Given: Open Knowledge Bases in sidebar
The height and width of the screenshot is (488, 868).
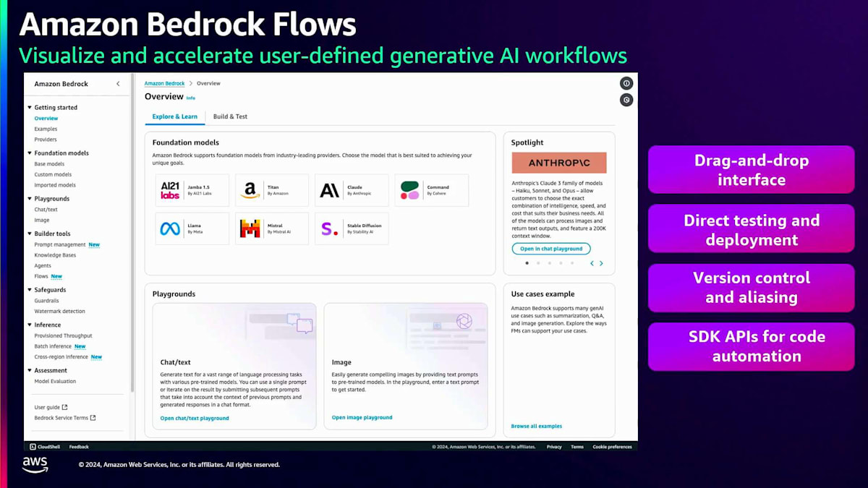Looking at the screenshot, I should (x=55, y=255).
